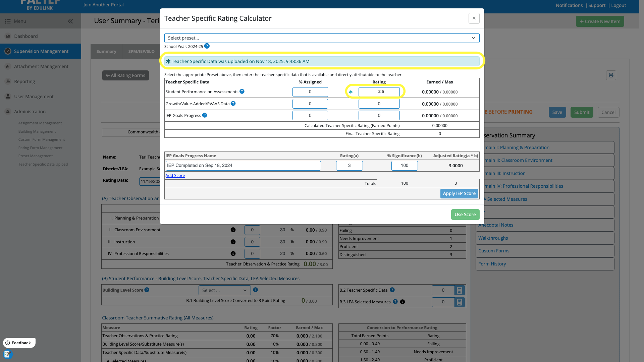Collapse the sidebar menu with chevrons icon
The height and width of the screenshot is (362, 644).
pos(70,21)
